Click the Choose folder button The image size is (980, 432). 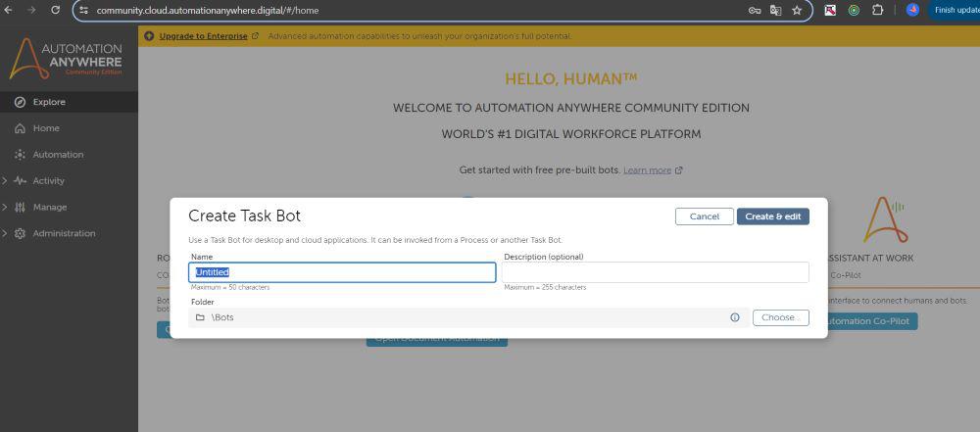coord(781,317)
